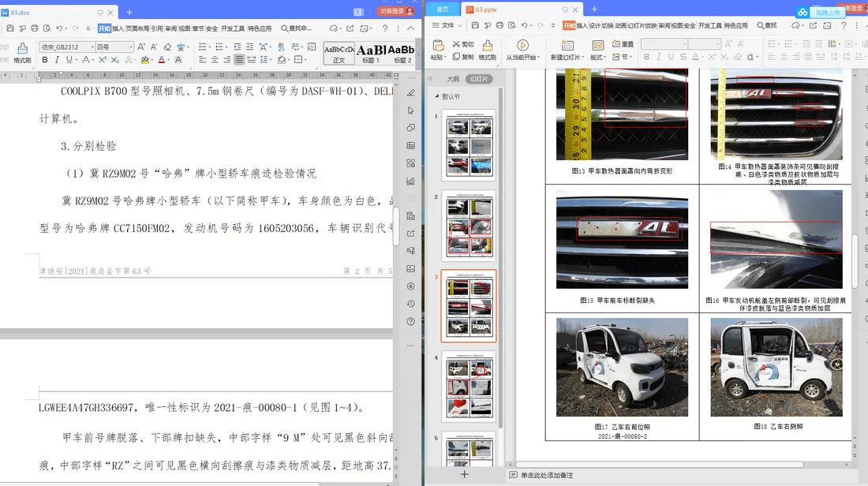Click the guest login (访客登录) button in the writer
This screenshot has height=486, width=868.
click(x=396, y=11)
